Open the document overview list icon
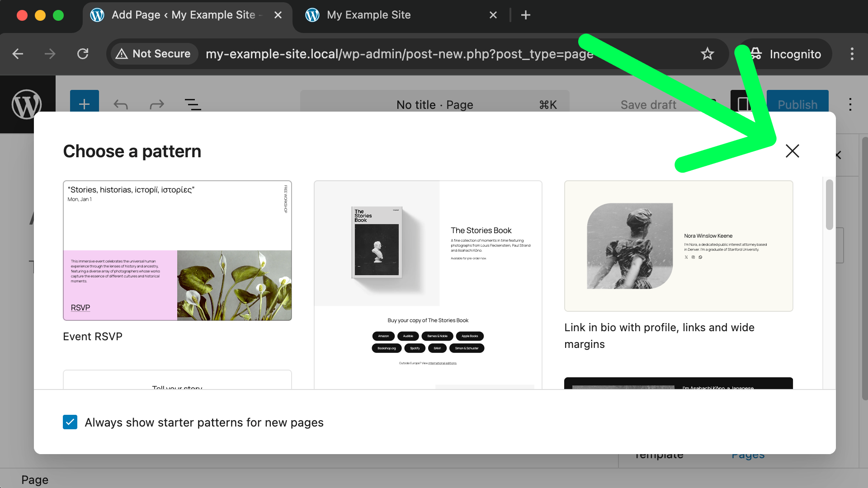The width and height of the screenshot is (868, 488). point(193,105)
